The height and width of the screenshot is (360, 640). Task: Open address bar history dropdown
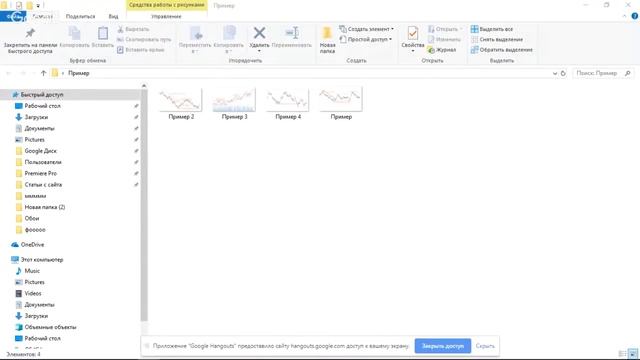(555, 73)
